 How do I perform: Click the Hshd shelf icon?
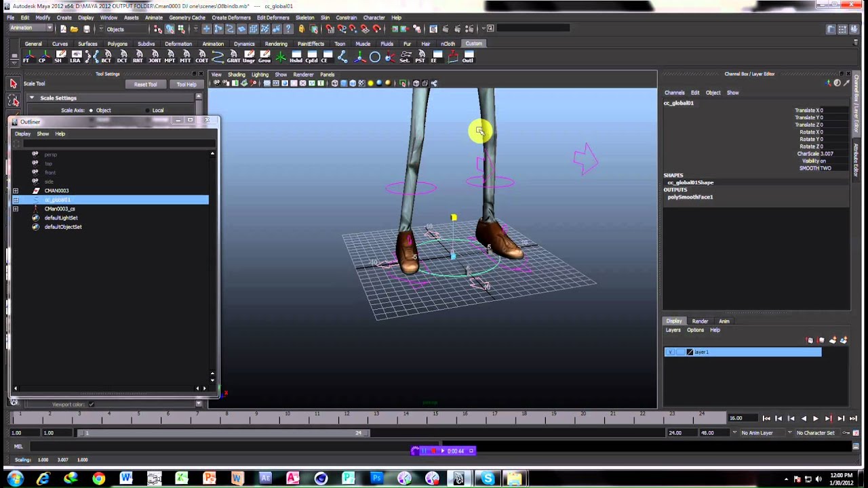[x=296, y=57]
